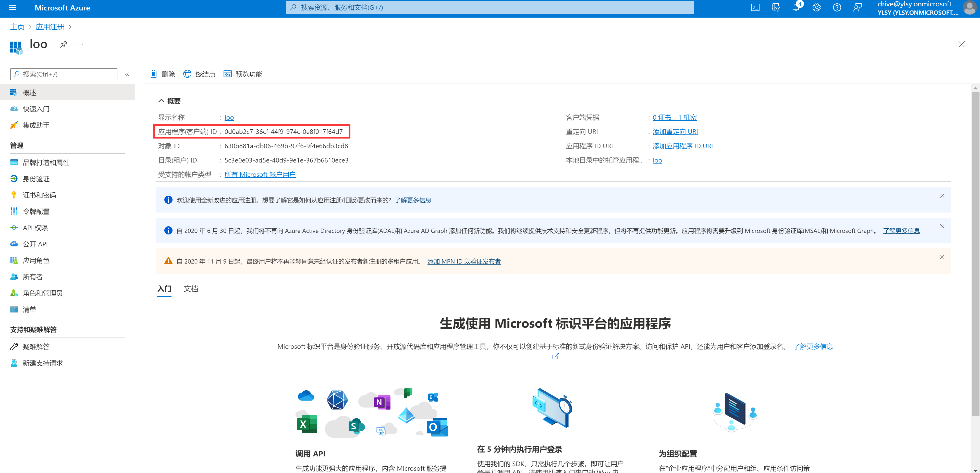Click the Delete (删除) toolbar button
The width and height of the screenshot is (980, 473).
[x=163, y=74]
